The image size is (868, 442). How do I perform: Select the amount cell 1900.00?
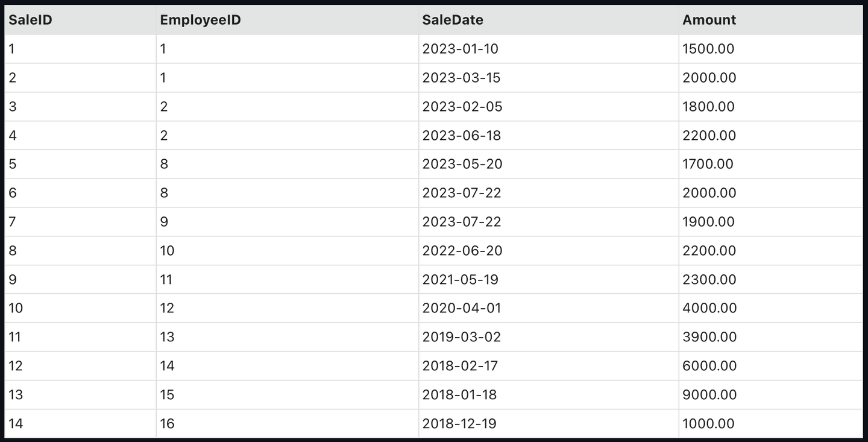[708, 222]
